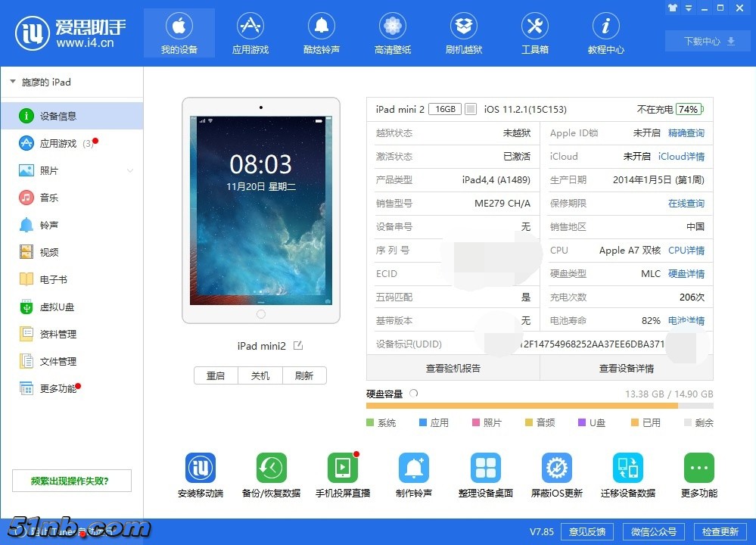The image size is (756, 545).
Task: Click the disk capacity usage bar
Action: click(539, 405)
